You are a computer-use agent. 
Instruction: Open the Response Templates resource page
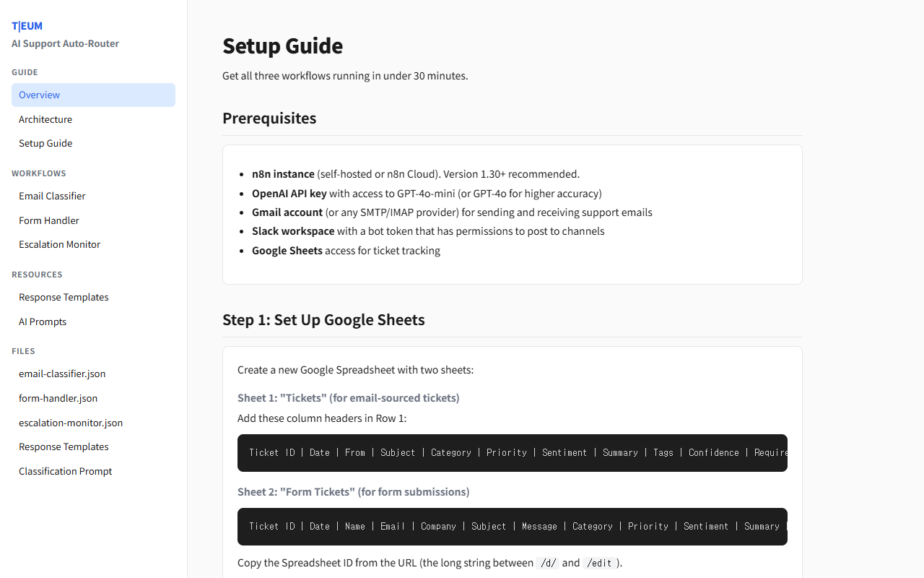64,297
